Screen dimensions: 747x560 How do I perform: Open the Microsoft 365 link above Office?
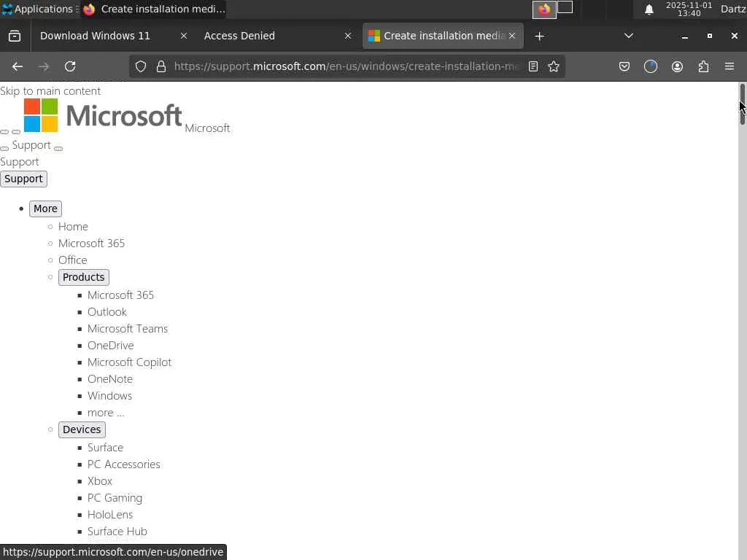pyautogui.click(x=91, y=244)
